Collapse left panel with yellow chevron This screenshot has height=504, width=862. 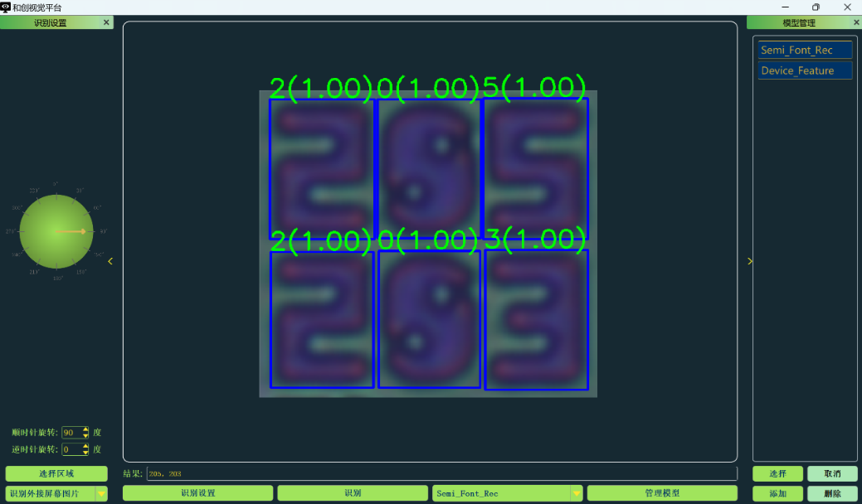pos(110,261)
